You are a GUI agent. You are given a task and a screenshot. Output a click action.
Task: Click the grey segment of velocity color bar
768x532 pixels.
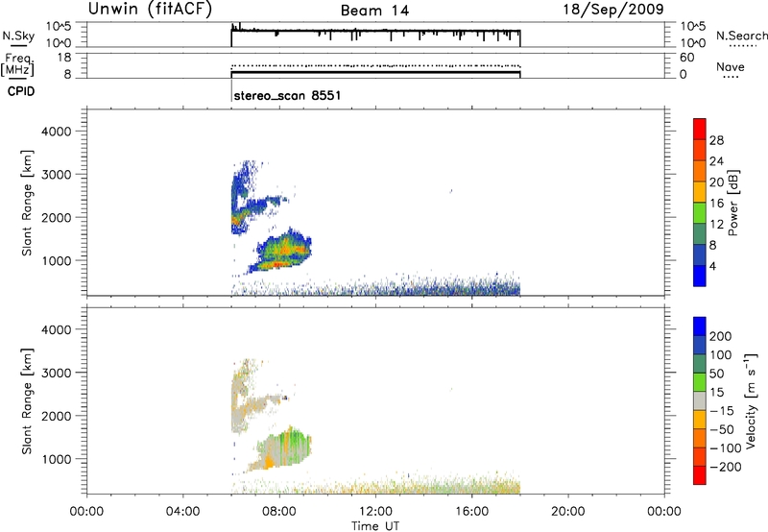point(700,401)
